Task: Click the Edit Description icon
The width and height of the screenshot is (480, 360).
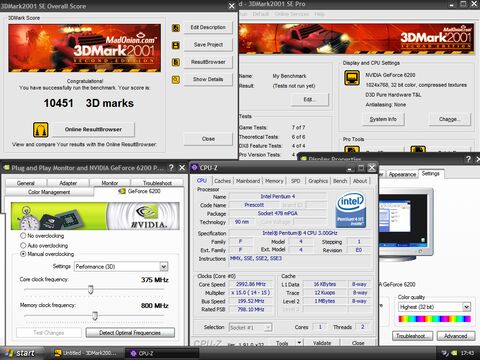Action: pos(176,28)
